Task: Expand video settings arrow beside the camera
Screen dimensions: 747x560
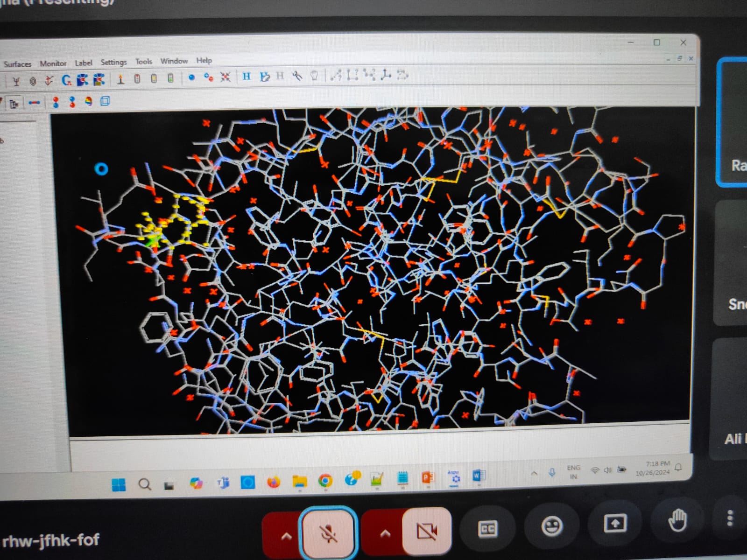Action: 385,533
